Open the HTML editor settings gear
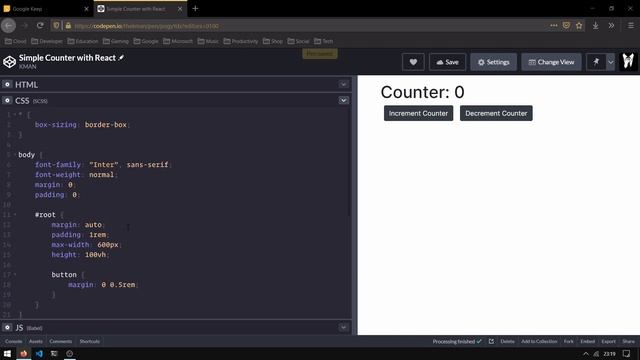640x360 pixels. pos(7,84)
